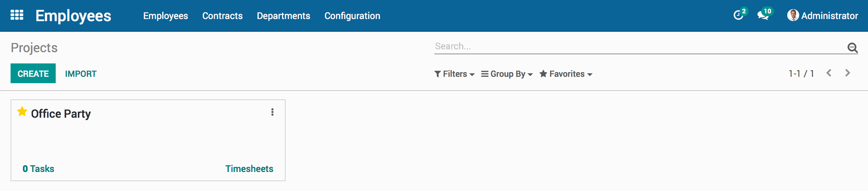Open the Timesheets link

[249, 169]
